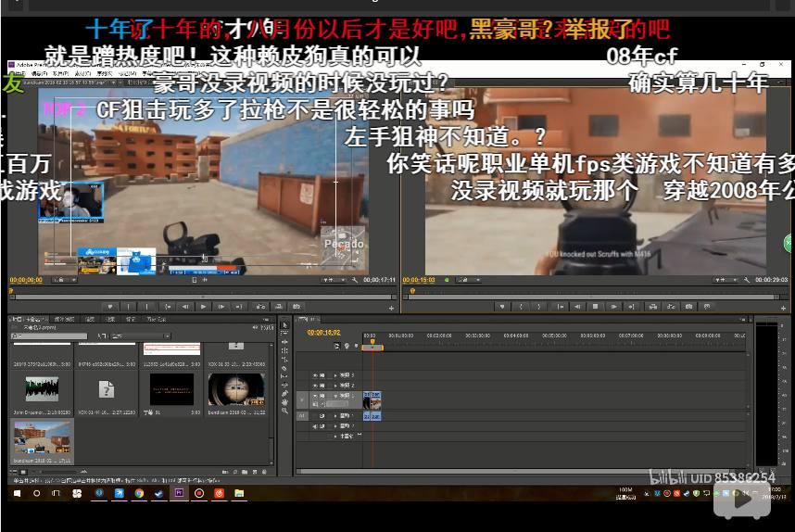The image size is (795, 532).
Task: Select the Razor tool
Action: (284, 368)
